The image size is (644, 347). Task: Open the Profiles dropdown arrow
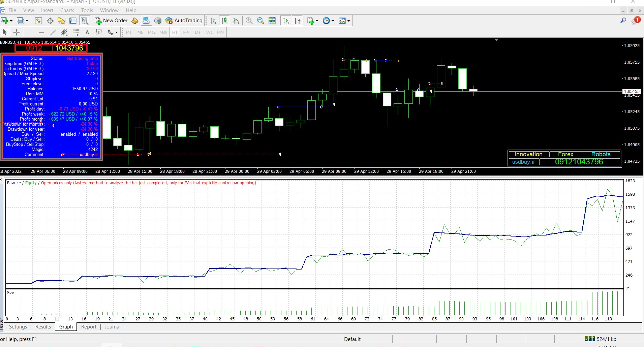27,21
